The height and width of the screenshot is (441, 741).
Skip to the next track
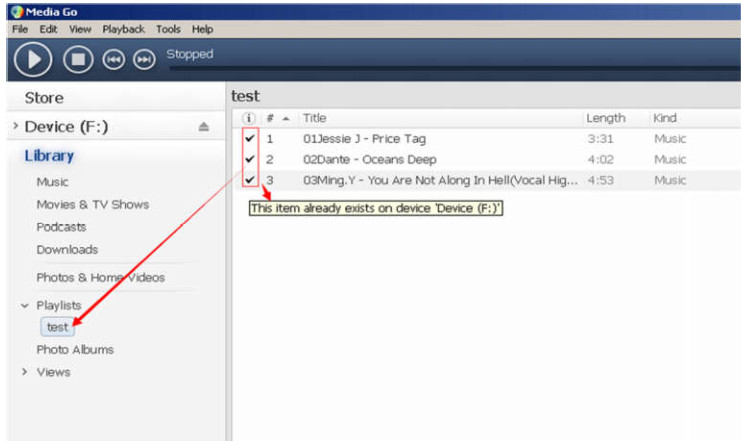[144, 60]
